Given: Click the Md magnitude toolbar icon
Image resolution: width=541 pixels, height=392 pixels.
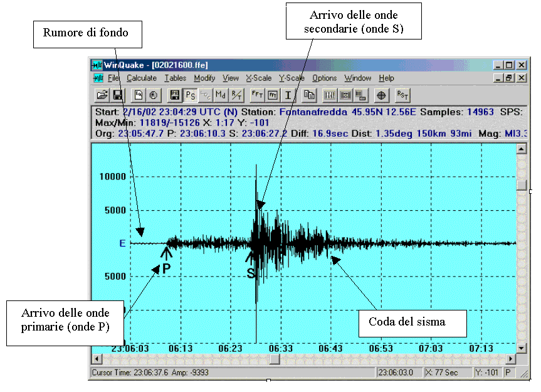Looking at the screenshot, I should (x=221, y=95).
